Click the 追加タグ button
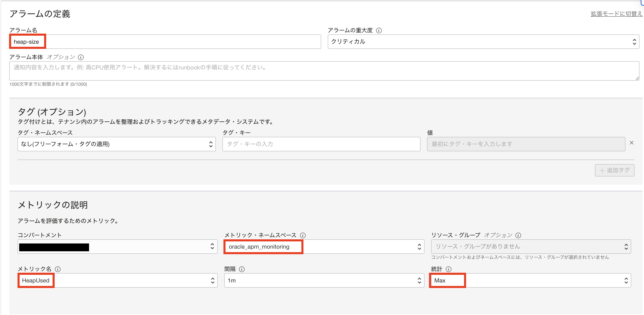The height and width of the screenshot is (315, 644). (614, 170)
